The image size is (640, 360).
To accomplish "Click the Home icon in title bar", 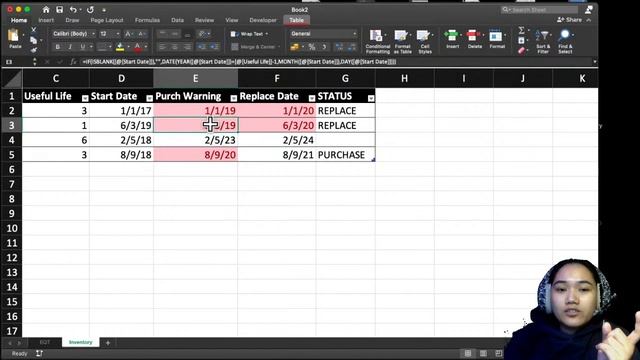I will point(46,9).
